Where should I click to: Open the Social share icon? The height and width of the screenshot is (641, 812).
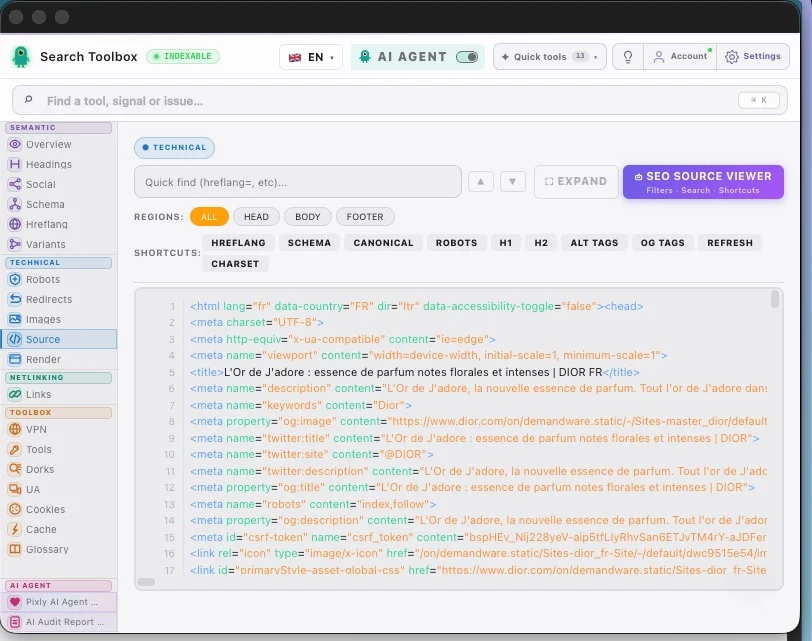(15, 184)
